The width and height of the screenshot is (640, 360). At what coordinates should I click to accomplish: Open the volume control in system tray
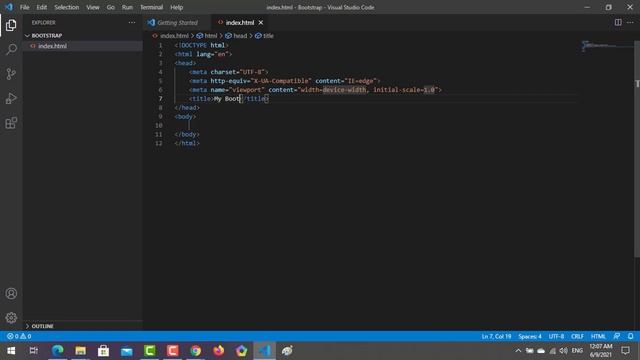[x=564, y=351]
